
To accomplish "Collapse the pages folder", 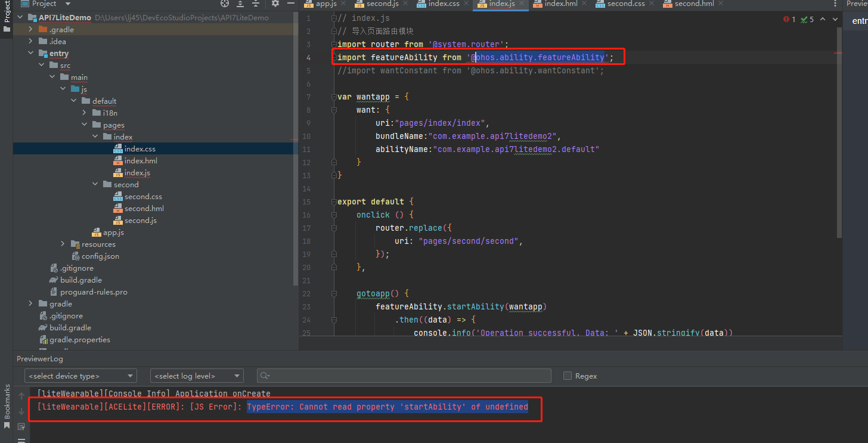I will [84, 125].
